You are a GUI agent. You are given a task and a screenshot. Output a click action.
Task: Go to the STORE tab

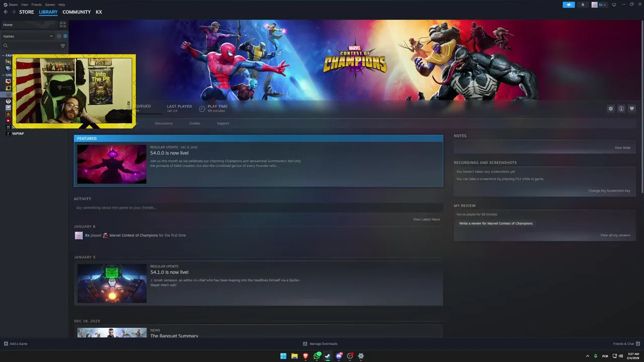[27, 12]
